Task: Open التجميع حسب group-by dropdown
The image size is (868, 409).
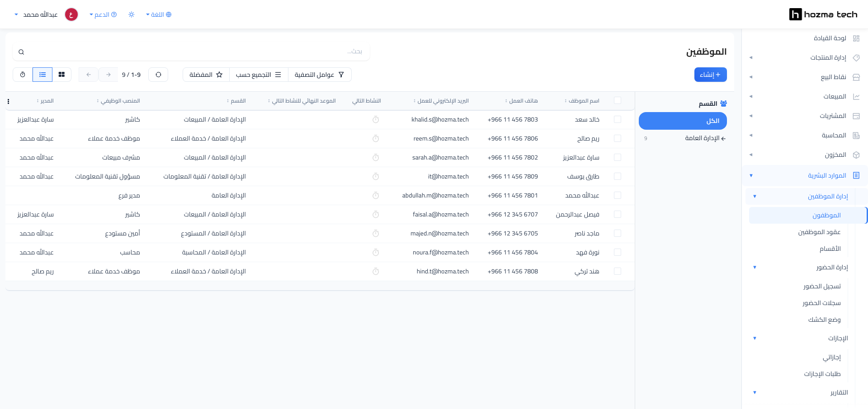Action: pos(259,75)
